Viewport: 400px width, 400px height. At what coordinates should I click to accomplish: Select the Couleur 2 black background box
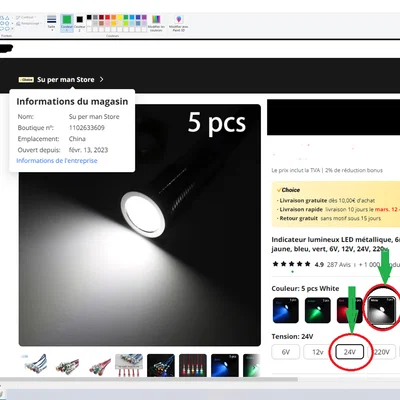(x=79, y=23)
